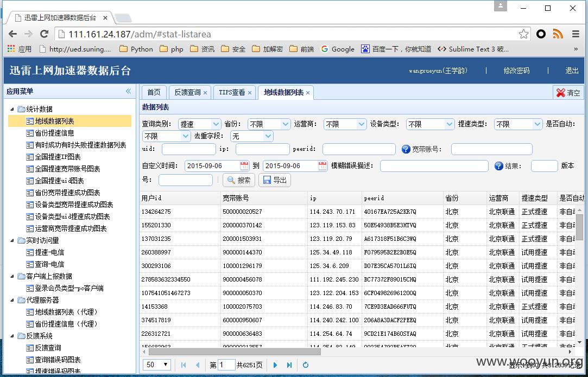This screenshot has width=588, height=377.
Task: Click the 导出 export button
Action: point(275,180)
